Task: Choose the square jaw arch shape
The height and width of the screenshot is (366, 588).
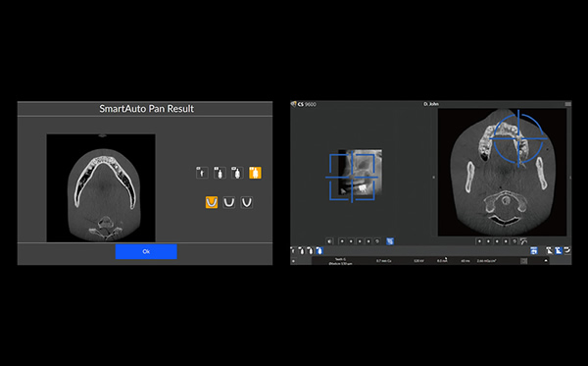Action: pyautogui.click(x=228, y=202)
